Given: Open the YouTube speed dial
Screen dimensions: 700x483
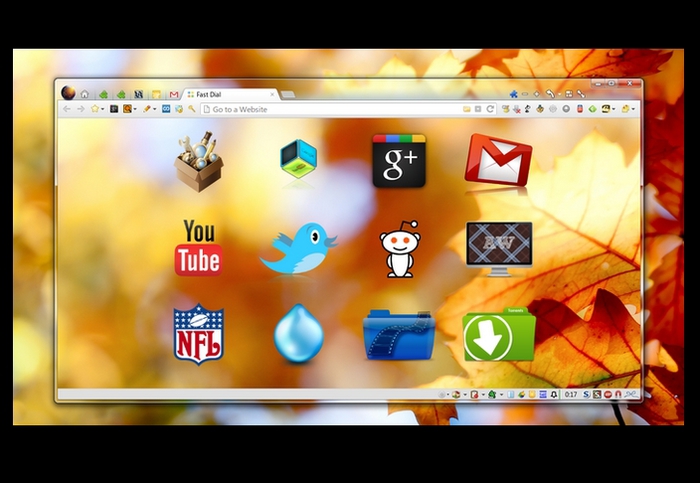Looking at the screenshot, I should tap(199, 248).
